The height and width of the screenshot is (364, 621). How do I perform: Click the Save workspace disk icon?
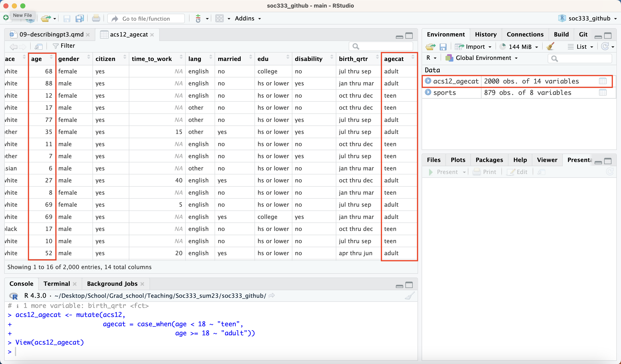(443, 47)
